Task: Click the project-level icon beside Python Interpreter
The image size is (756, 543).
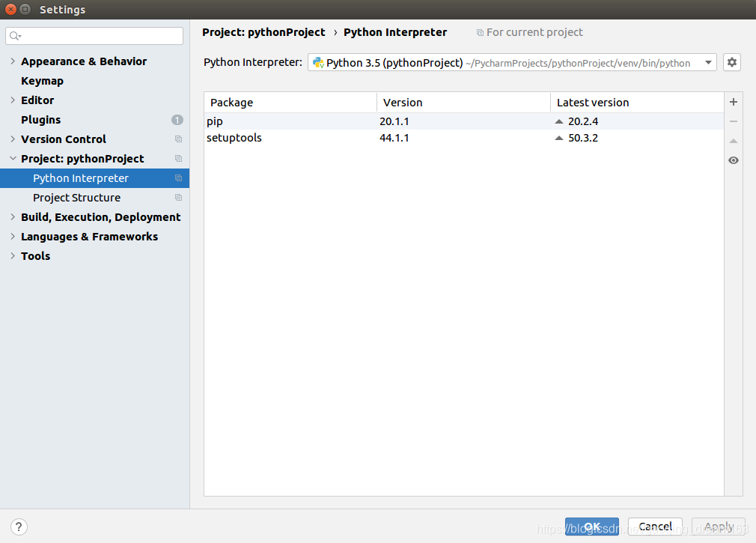Action: coord(178,178)
